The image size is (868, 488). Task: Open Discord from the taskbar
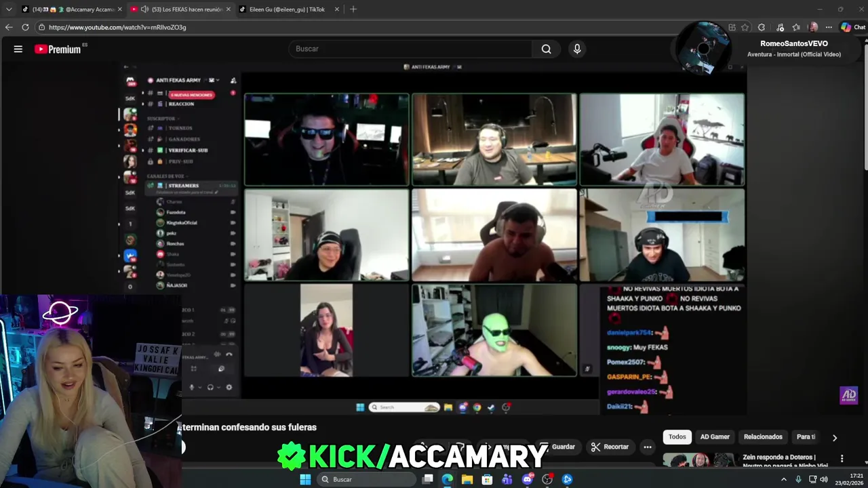point(528,479)
